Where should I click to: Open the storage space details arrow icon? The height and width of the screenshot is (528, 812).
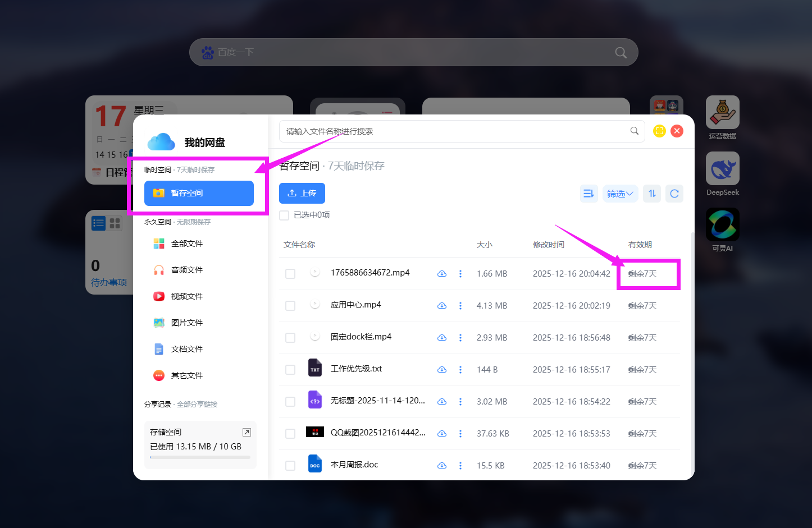(246, 432)
